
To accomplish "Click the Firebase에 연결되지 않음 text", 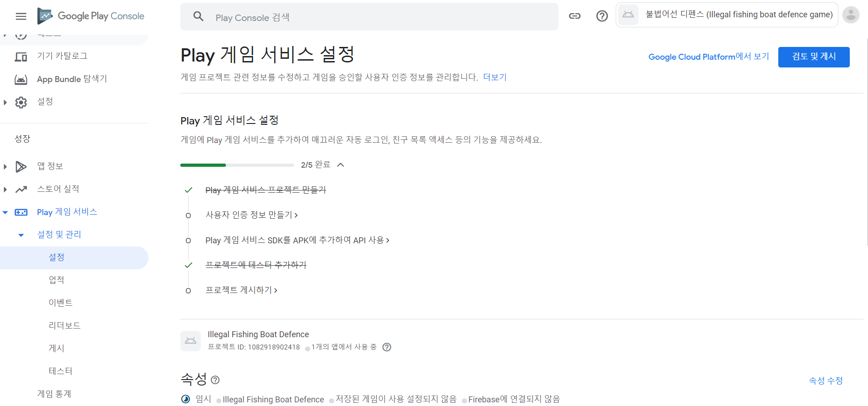I will pyautogui.click(x=514, y=399).
